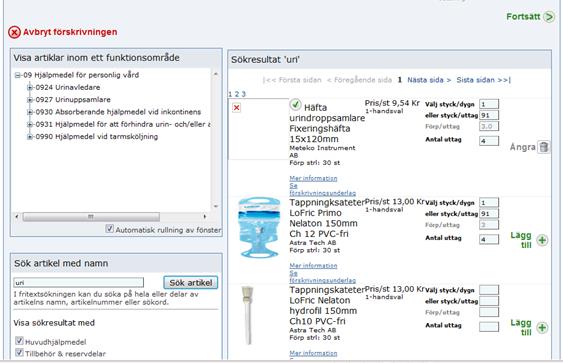Screen dimensions: 563x363
Task: Click Lägg till for LoFric Nelaton hydrofil
Action: pos(521,327)
